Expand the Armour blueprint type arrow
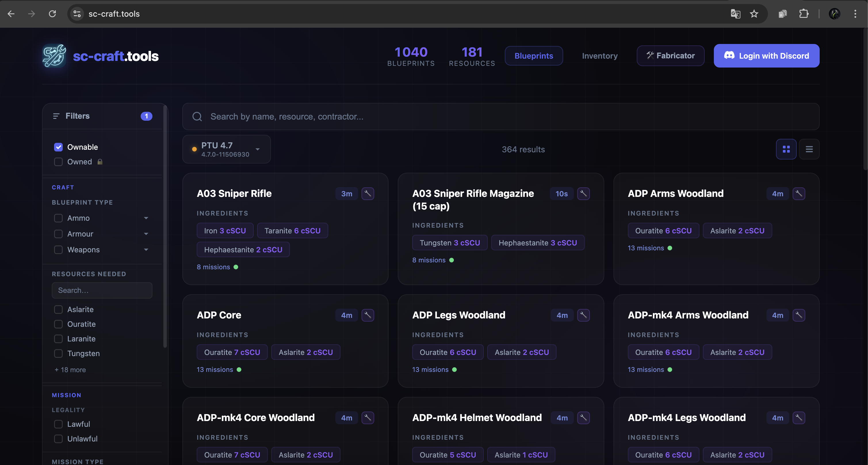 click(146, 234)
